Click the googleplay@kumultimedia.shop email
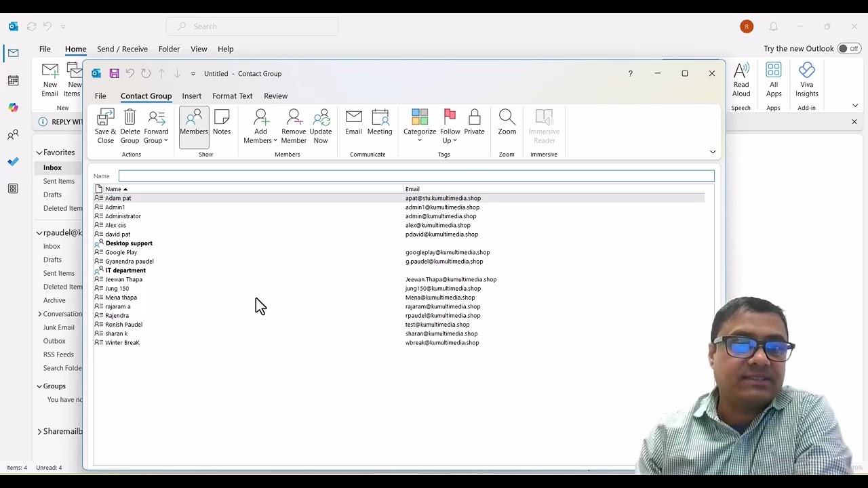The width and height of the screenshot is (868, 488). tap(448, 252)
